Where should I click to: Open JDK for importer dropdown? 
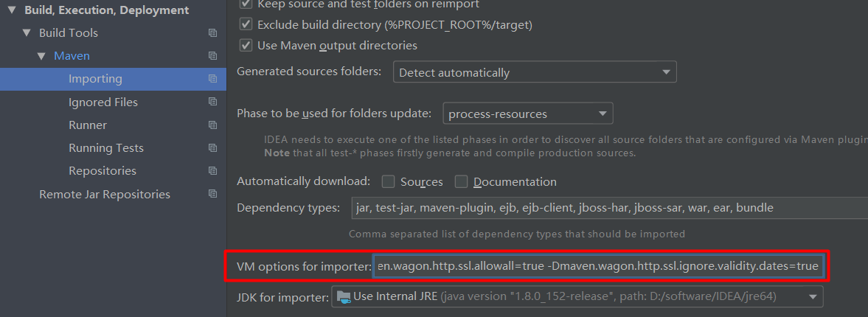577,296
